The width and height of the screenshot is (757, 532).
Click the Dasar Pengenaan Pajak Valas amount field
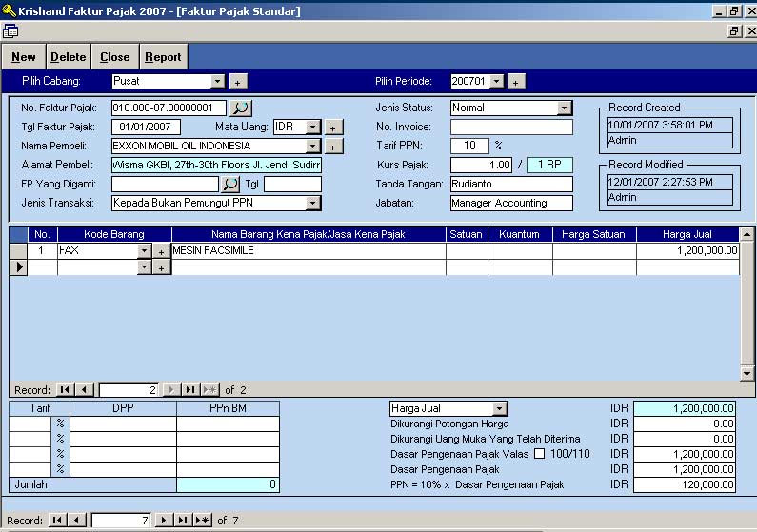tap(685, 454)
